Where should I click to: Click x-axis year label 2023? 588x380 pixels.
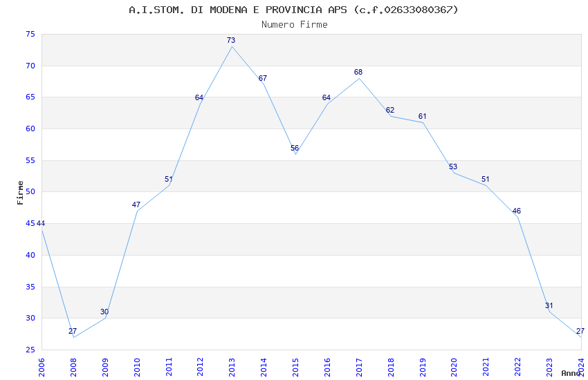[549, 367]
